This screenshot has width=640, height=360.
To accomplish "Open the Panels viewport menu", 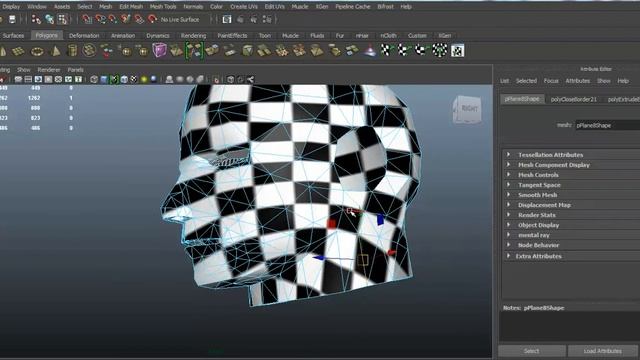I will pos(76,70).
